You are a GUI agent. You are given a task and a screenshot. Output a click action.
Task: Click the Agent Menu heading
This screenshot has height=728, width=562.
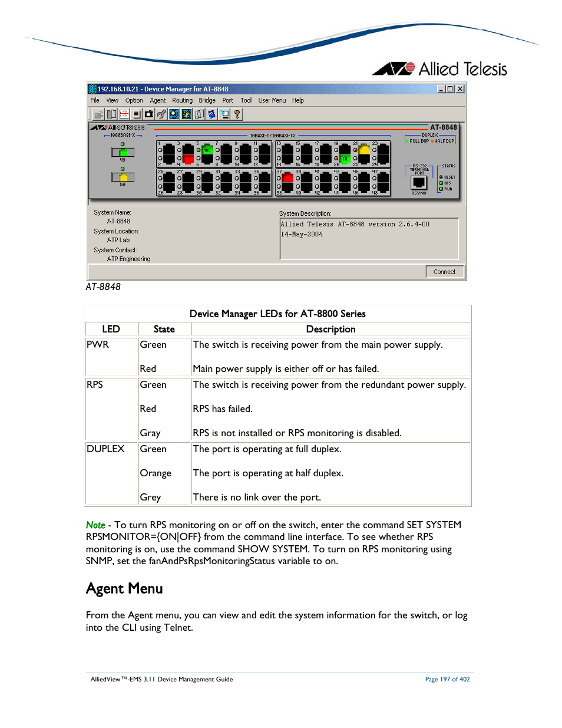point(124,588)
